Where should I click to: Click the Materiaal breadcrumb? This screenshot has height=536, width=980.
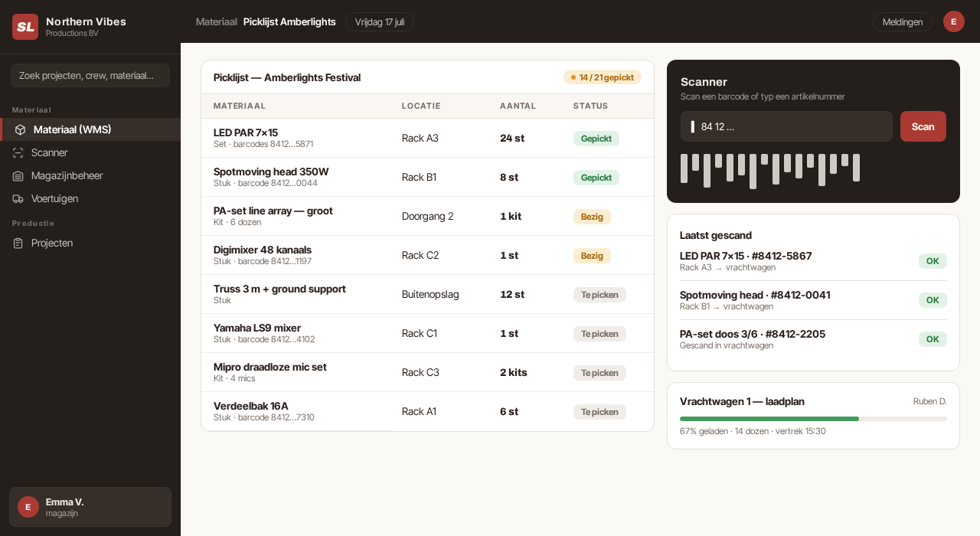pos(217,21)
